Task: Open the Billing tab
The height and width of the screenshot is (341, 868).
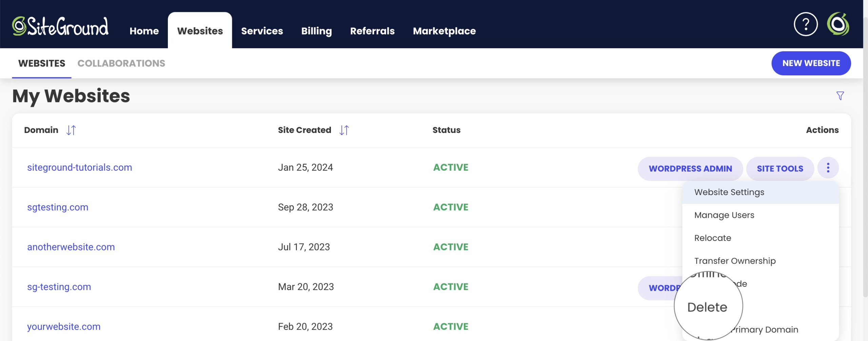Action: [316, 31]
